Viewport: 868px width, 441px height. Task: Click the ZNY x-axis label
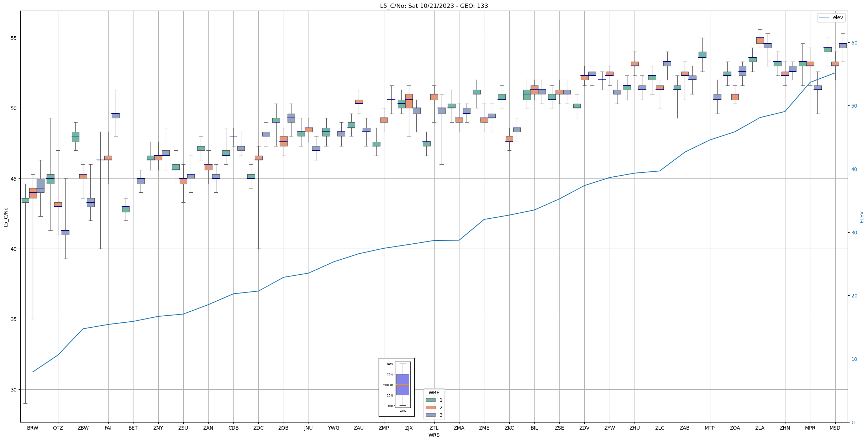point(158,428)
